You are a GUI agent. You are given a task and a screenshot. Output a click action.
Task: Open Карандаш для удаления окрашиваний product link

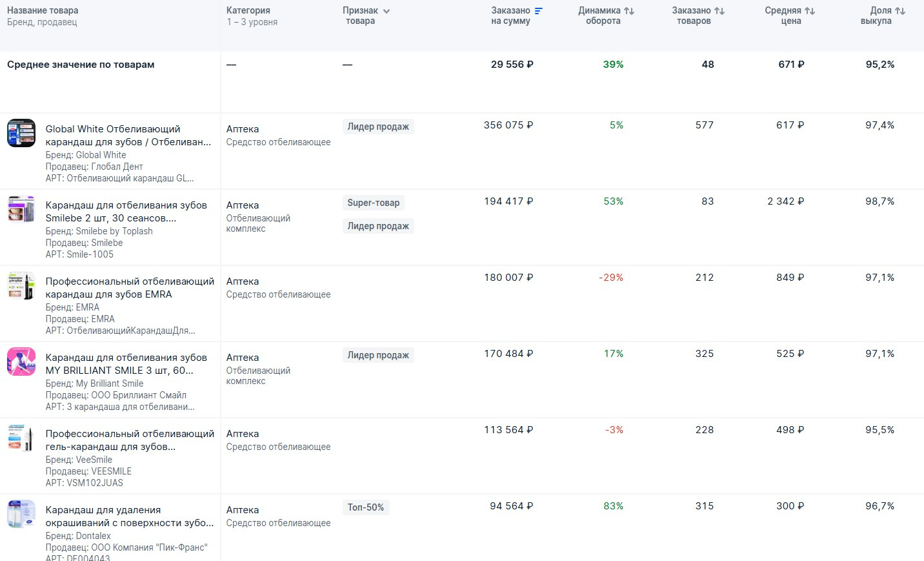pos(129,516)
